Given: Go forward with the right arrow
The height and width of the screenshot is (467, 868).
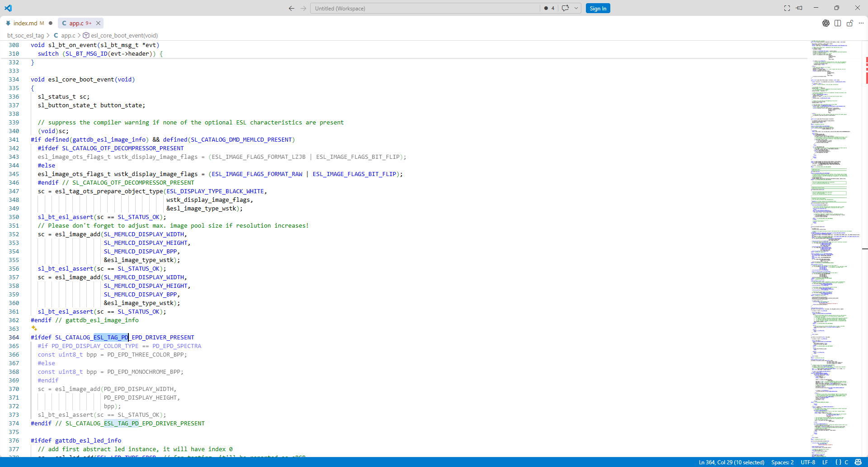Looking at the screenshot, I should [x=303, y=8].
